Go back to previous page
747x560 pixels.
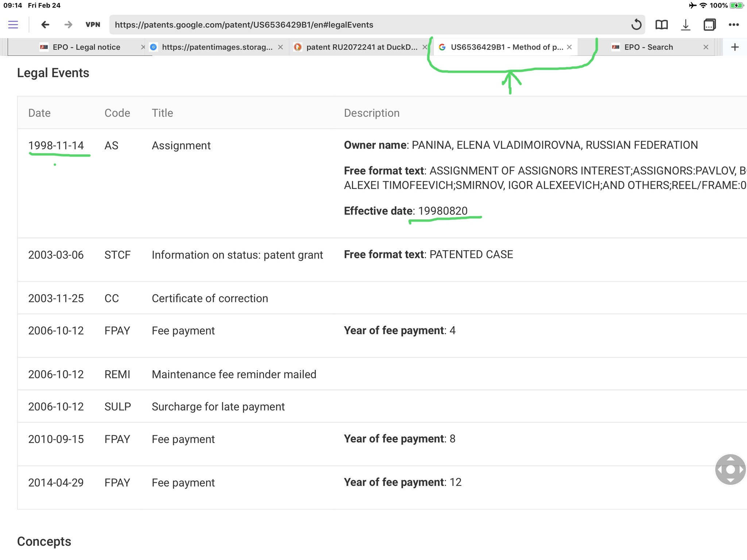[x=45, y=25]
